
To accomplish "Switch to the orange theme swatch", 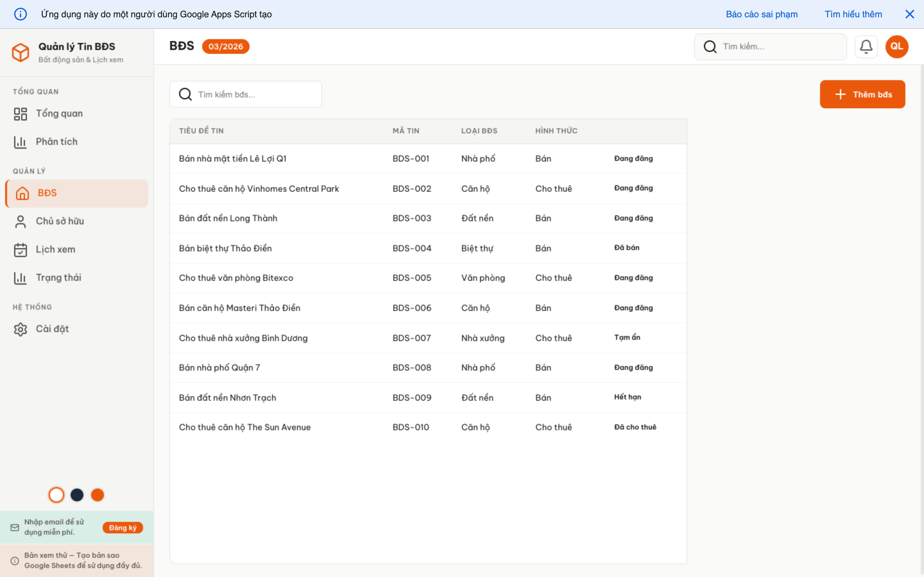I will 98,495.
